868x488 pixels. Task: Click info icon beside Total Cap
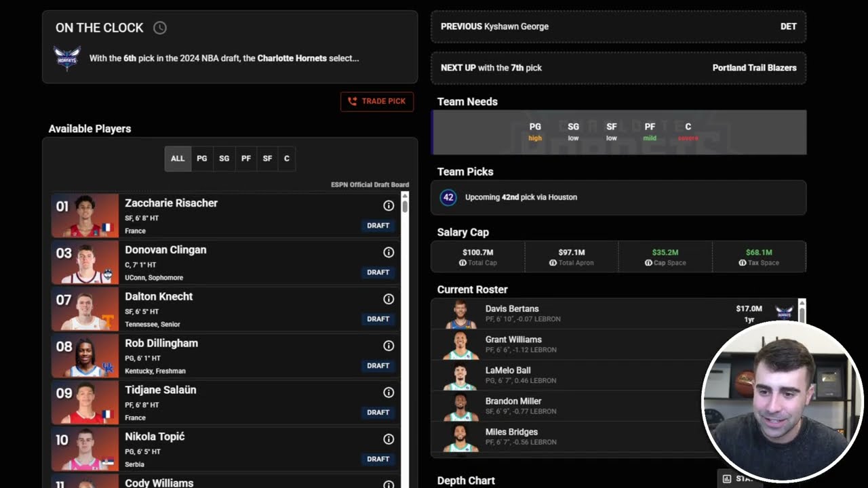462,263
